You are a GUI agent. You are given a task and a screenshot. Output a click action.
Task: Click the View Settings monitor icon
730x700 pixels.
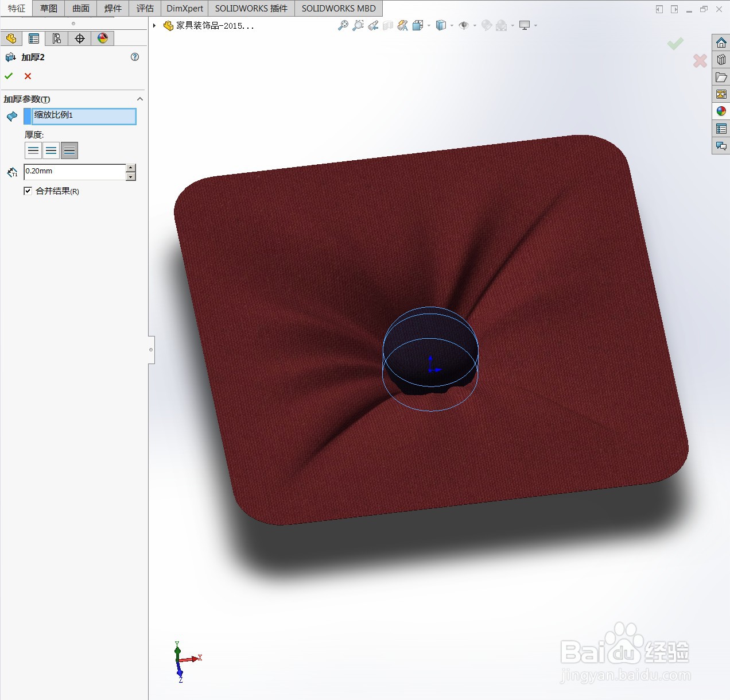[x=525, y=25]
